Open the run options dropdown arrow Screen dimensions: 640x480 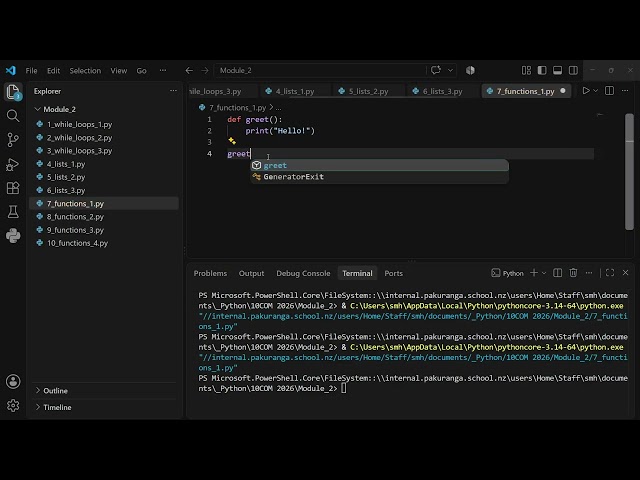coord(596,91)
